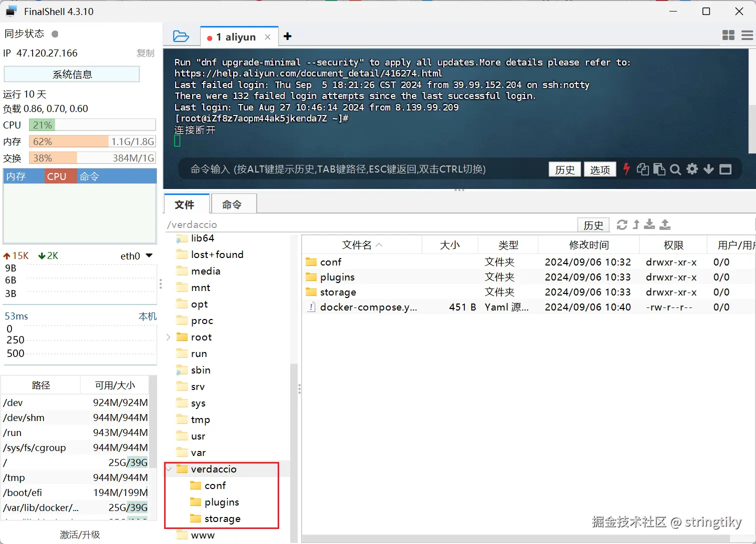The width and height of the screenshot is (756, 544).
Task: Sort by 大小 column header
Action: [x=450, y=245]
